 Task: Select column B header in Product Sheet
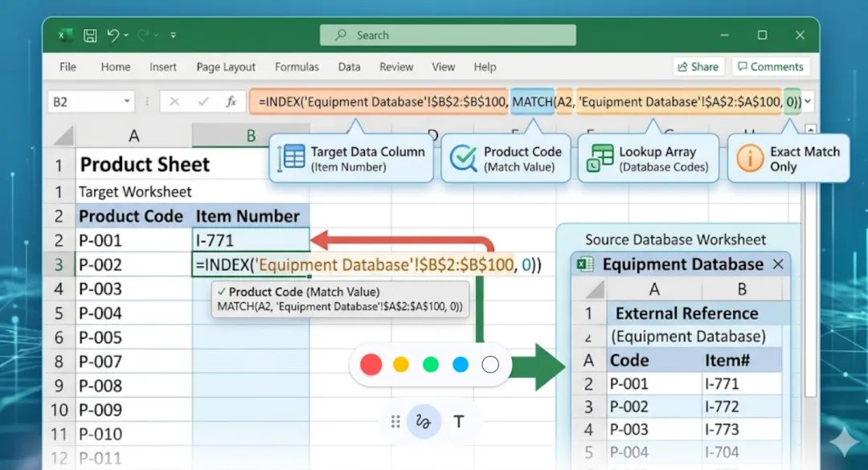(251, 136)
